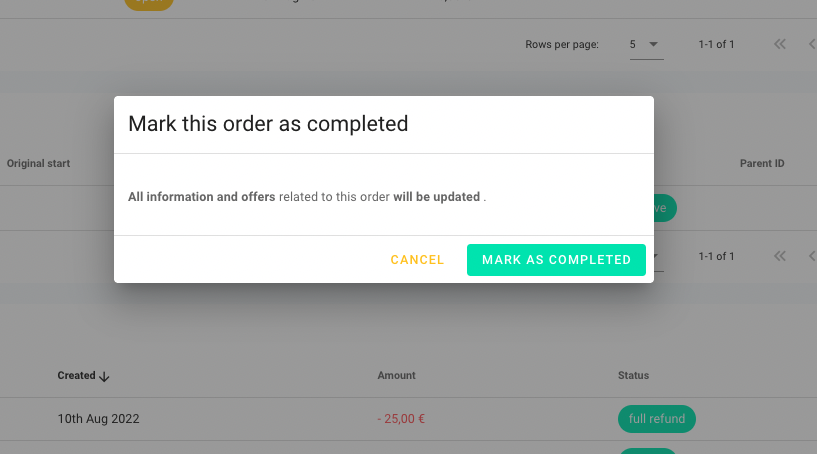This screenshot has height=454, width=817.
Task: Select the Parent ID column header
Action: point(762,163)
